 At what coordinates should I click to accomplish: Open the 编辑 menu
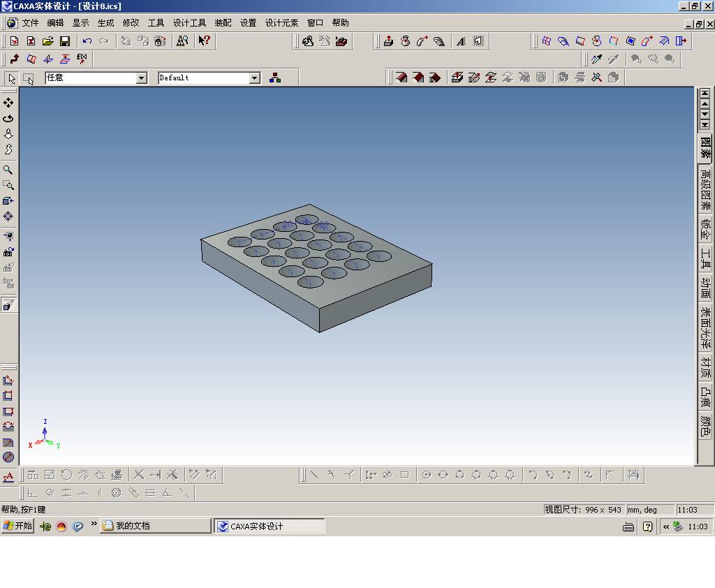coord(55,23)
